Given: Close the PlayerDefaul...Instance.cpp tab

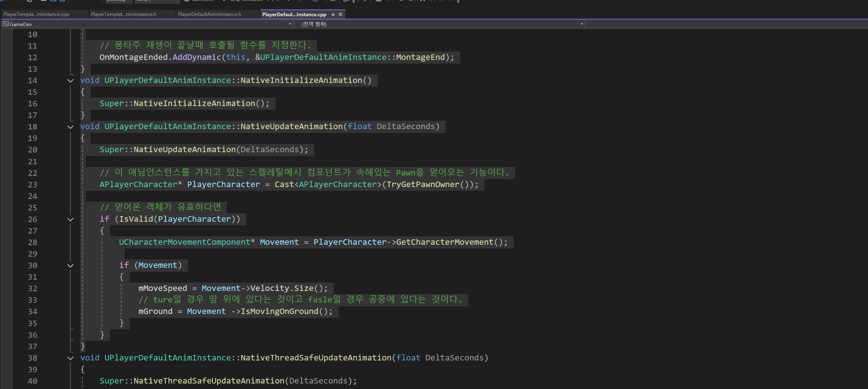Looking at the screenshot, I should coord(340,15).
